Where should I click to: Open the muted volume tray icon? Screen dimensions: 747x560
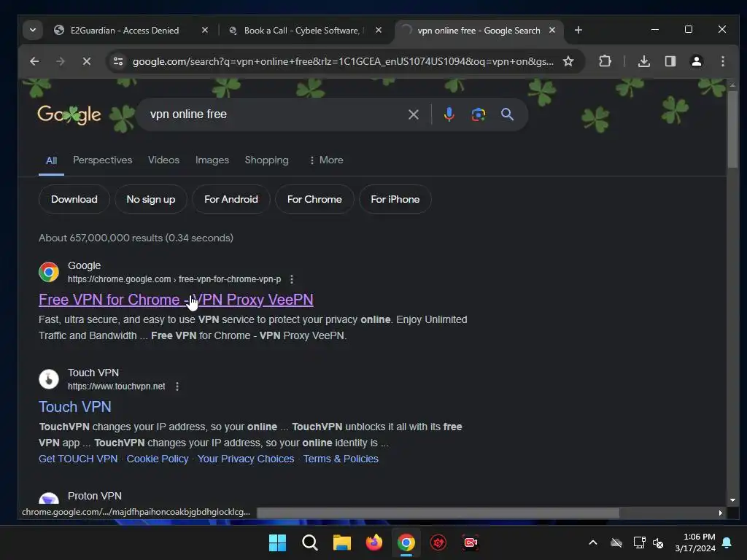(659, 542)
